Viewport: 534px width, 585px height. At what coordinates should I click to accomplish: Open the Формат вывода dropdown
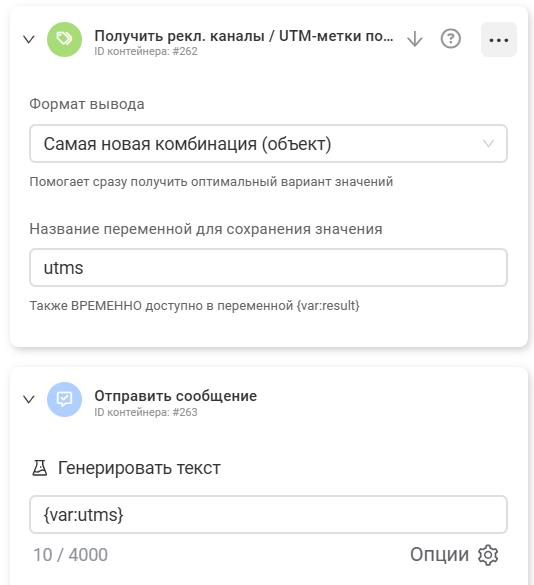(x=268, y=144)
